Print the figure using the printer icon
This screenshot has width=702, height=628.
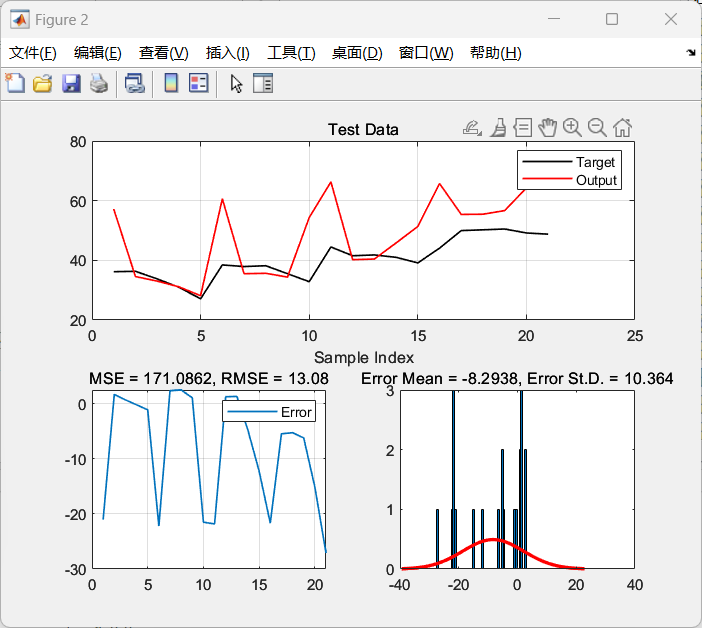click(x=98, y=84)
